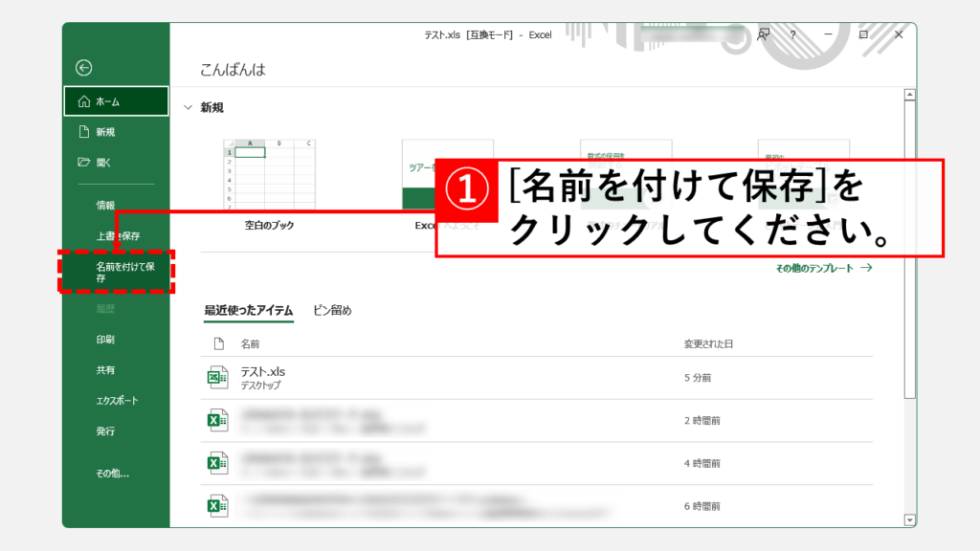Switch to the ピン留め tab

333,310
